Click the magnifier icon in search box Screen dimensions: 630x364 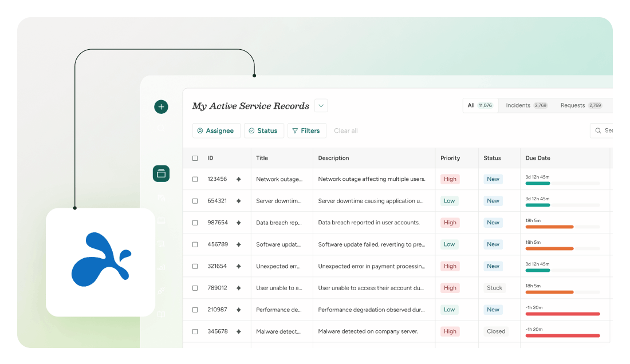pos(598,131)
